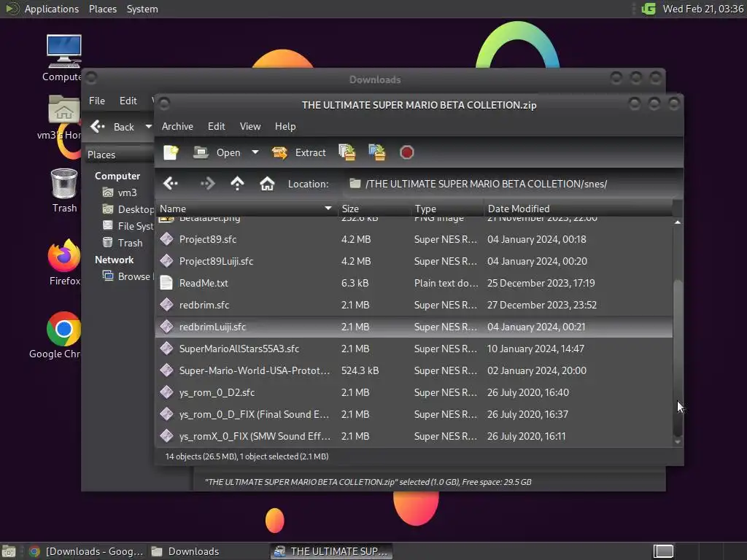Click the Trash icon in Places sidebar
The image size is (747, 560).
pyautogui.click(x=108, y=242)
